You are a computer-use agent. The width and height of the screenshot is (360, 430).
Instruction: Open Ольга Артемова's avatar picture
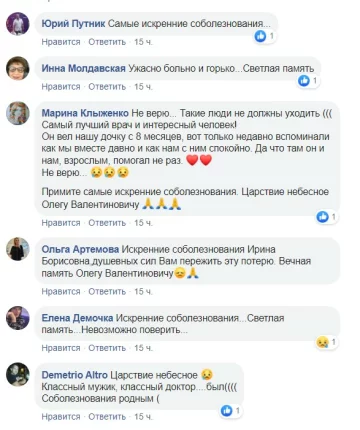[18, 249]
